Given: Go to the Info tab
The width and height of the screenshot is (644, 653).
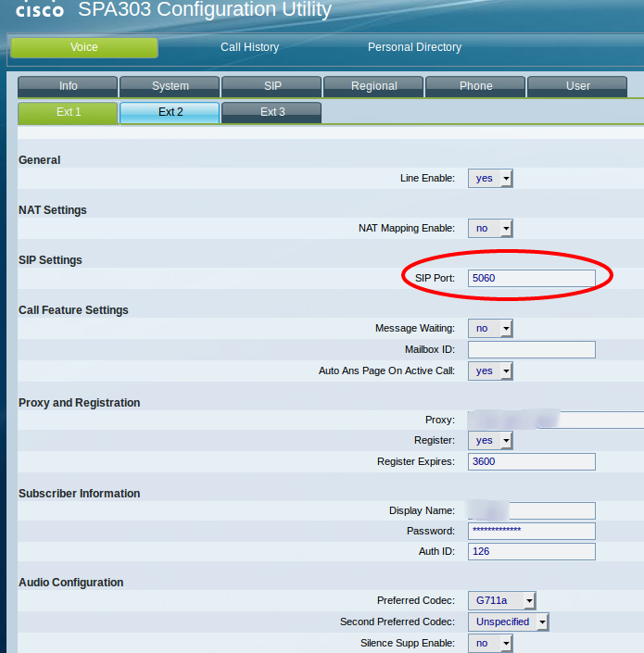Looking at the screenshot, I should [x=69, y=86].
